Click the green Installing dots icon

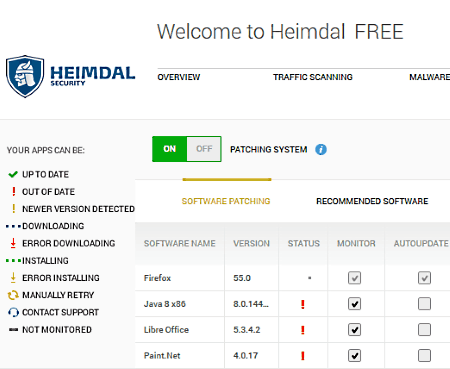point(13,261)
